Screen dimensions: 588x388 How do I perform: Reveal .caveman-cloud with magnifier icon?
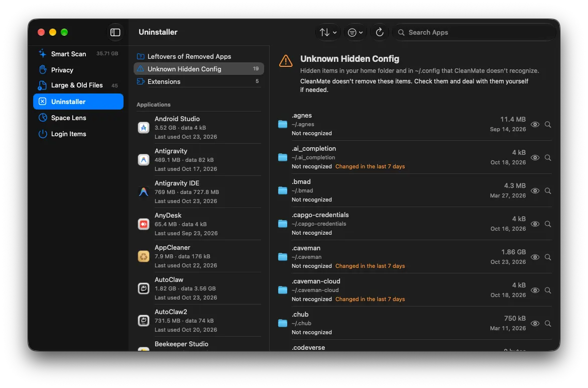pos(548,290)
